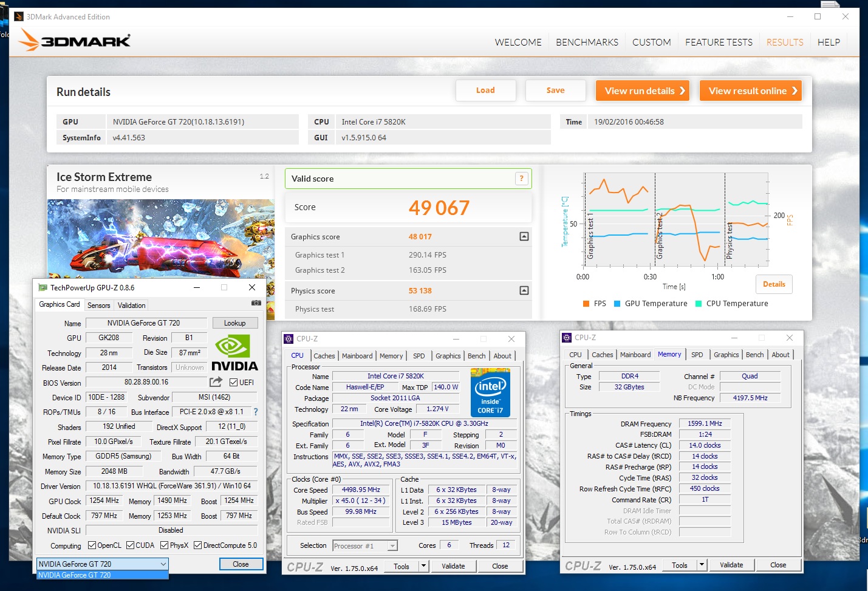868x591 pixels.
Task: Open Tools dropdown arrow in CPU-Z Memory window
Action: tap(702, 565)
